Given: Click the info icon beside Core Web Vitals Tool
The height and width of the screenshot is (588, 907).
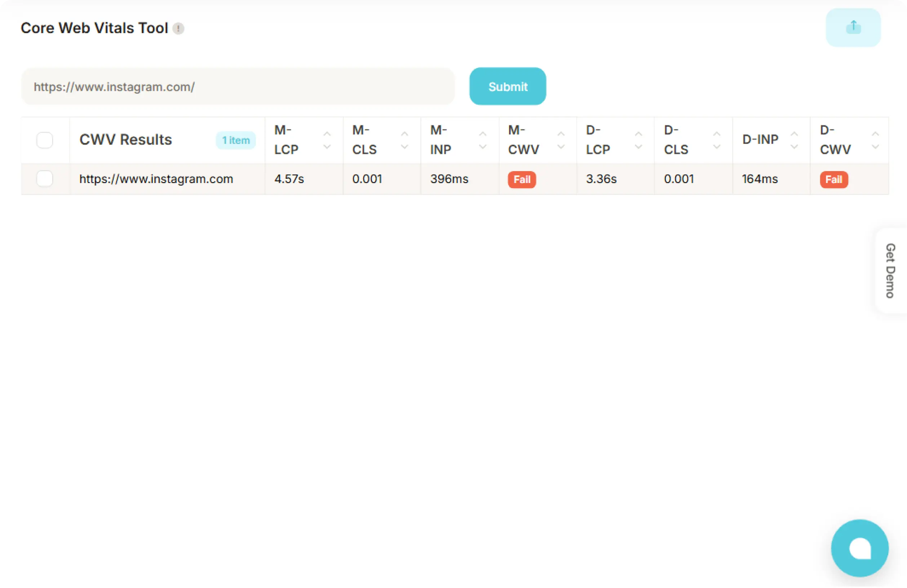Looking at the screenshot, I should 179,28.
